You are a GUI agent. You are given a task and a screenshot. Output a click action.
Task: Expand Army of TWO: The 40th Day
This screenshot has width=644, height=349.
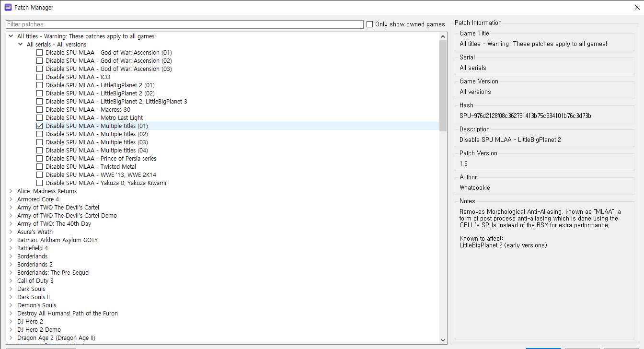point(11,224)
